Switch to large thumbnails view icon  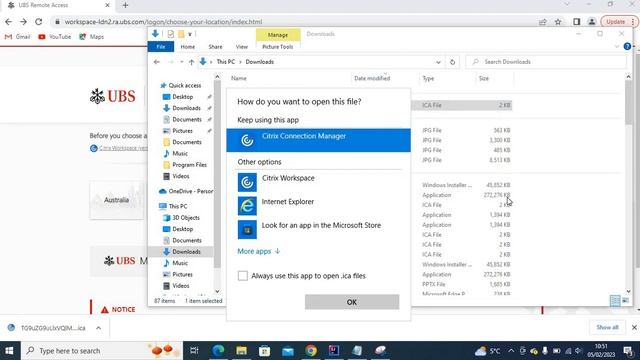coord(625,301)
